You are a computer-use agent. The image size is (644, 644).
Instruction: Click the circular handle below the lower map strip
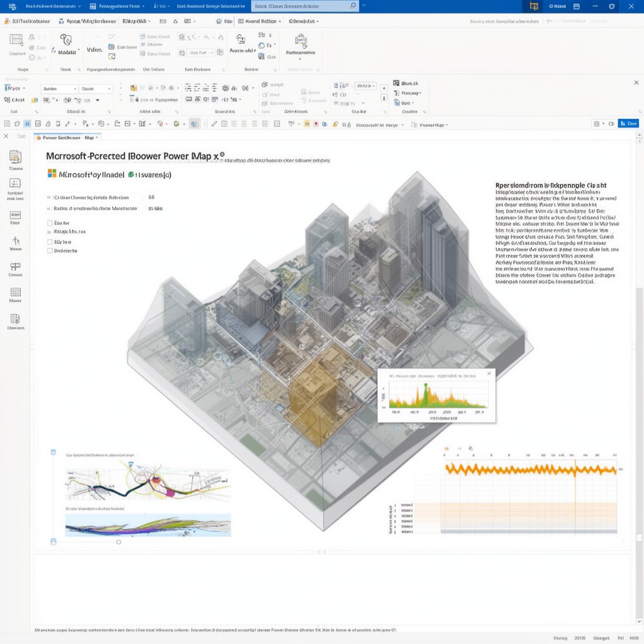119,542
